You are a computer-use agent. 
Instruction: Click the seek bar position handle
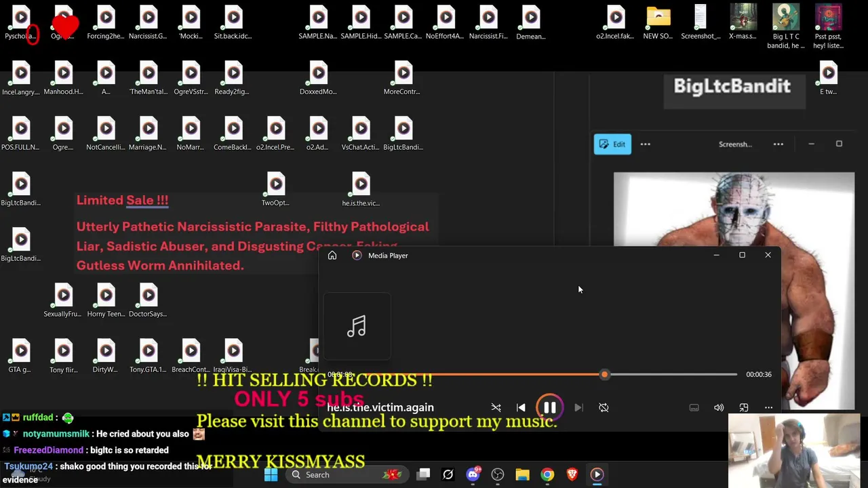(x=604, y=374)
